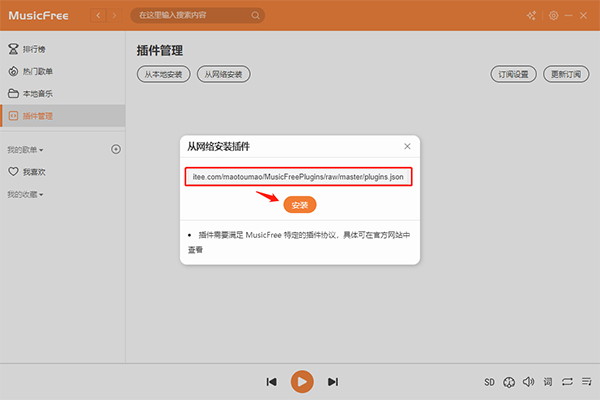Skip to the next track

[x=333, y=382]
